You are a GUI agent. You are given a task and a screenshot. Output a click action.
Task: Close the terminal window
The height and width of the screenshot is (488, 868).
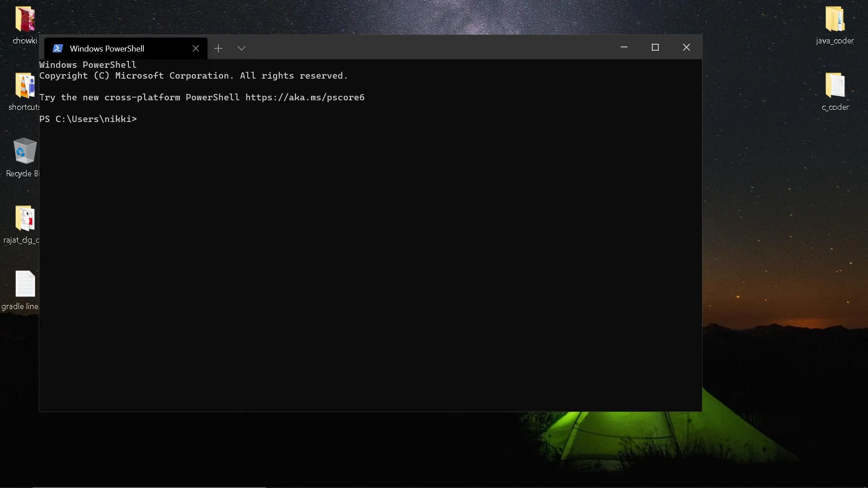point(686,47)
